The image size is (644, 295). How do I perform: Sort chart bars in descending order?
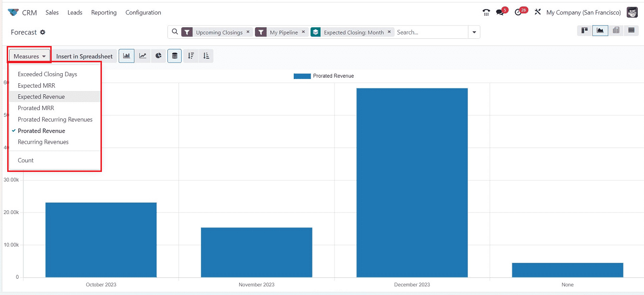click(191, 56)
